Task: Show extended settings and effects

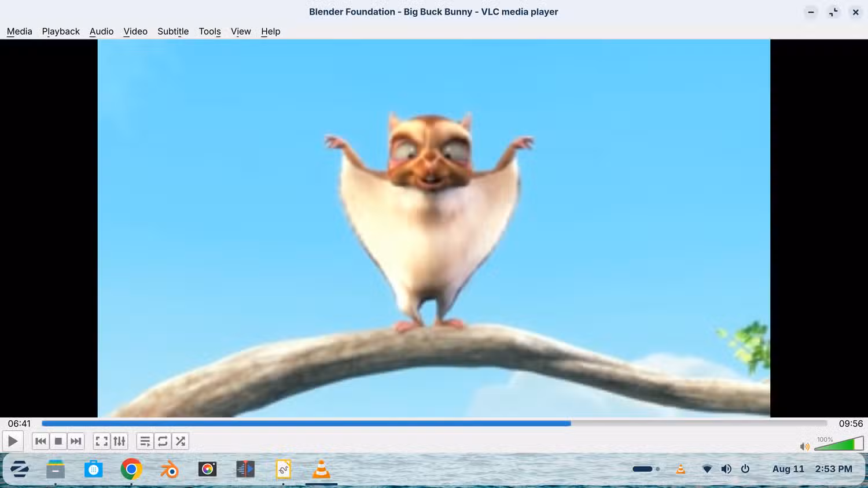Action: point(119,442)
